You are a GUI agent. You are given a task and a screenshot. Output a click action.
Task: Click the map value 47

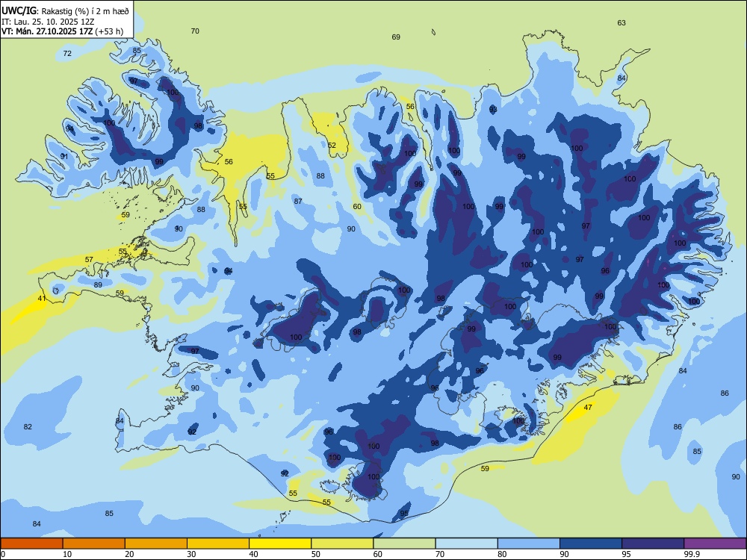[588, 408]
